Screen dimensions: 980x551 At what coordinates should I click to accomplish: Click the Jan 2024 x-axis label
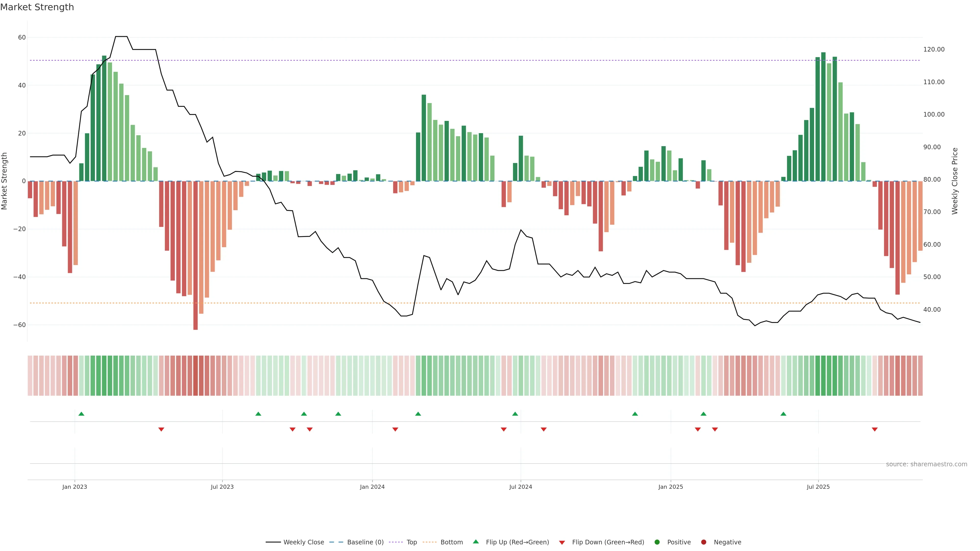[372, 487]
